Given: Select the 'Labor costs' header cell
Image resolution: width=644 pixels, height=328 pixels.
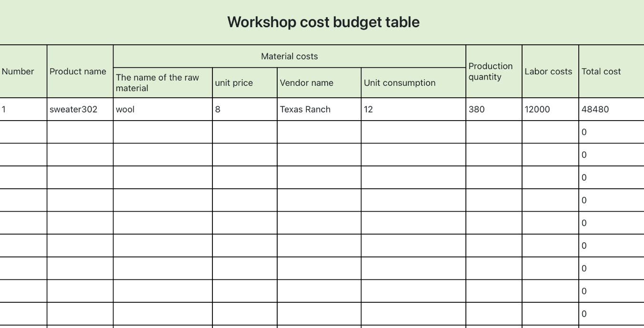Looking at the screenshot, I should click(x=550, y=72).
